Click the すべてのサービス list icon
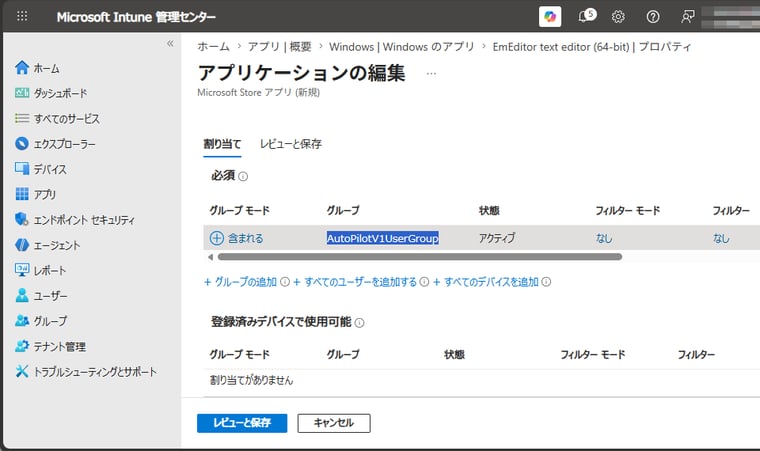 22,118
